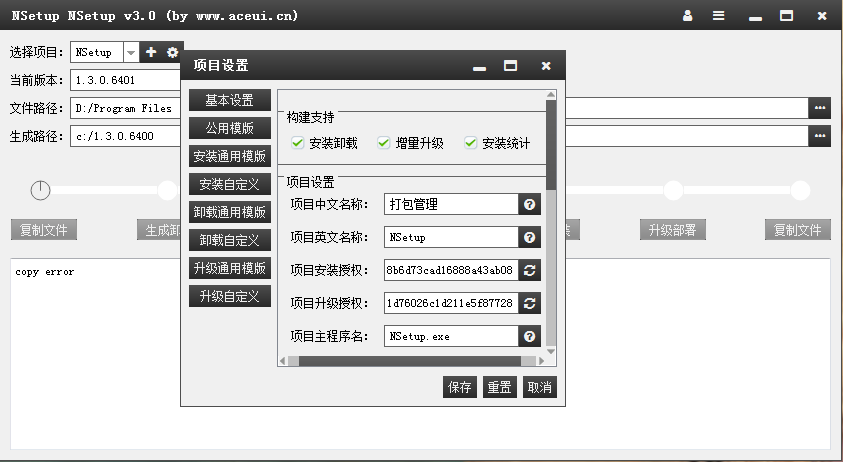The height and width of the screenshot is (462, 843).
Task: Open 升级自定义 tab
Action: (230, 296)
